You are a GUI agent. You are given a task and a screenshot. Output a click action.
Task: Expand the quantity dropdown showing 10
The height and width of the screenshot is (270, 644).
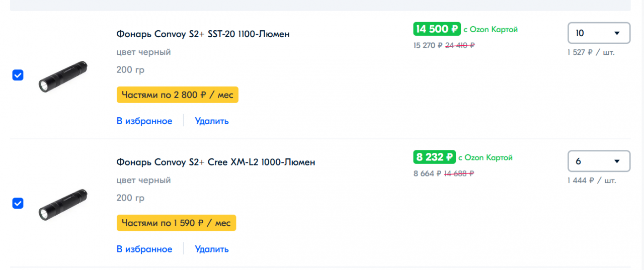599,33
